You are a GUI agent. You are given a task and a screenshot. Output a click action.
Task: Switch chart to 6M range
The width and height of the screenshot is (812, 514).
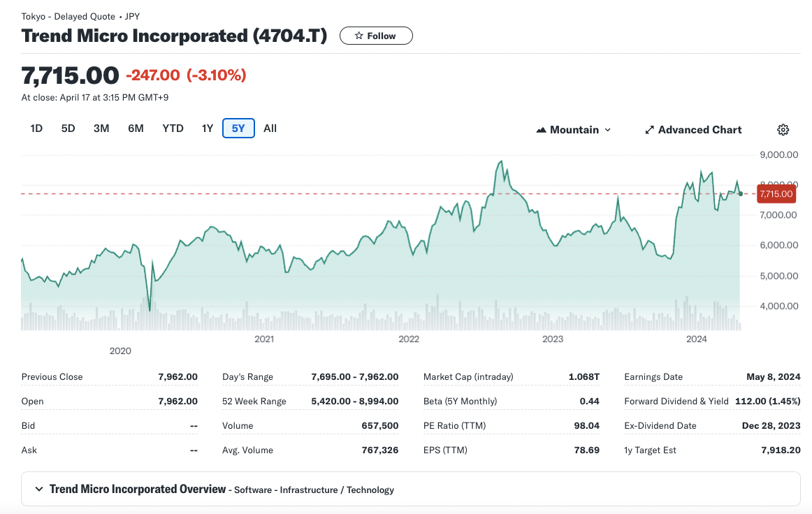click(x=136, y=128)
